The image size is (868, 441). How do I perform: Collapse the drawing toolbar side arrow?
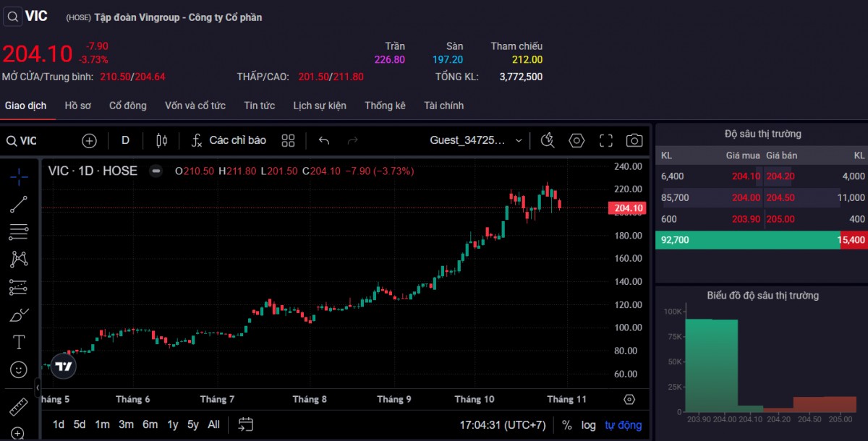coord(38,388)
